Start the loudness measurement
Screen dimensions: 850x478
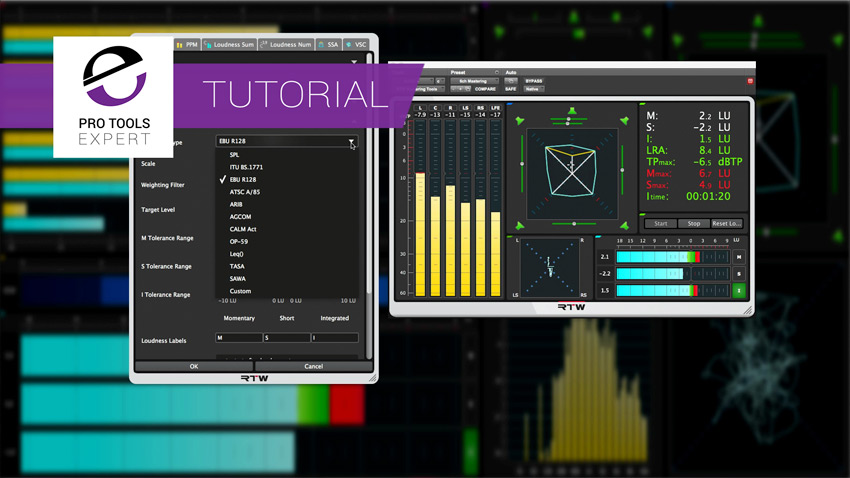(660, 223)
